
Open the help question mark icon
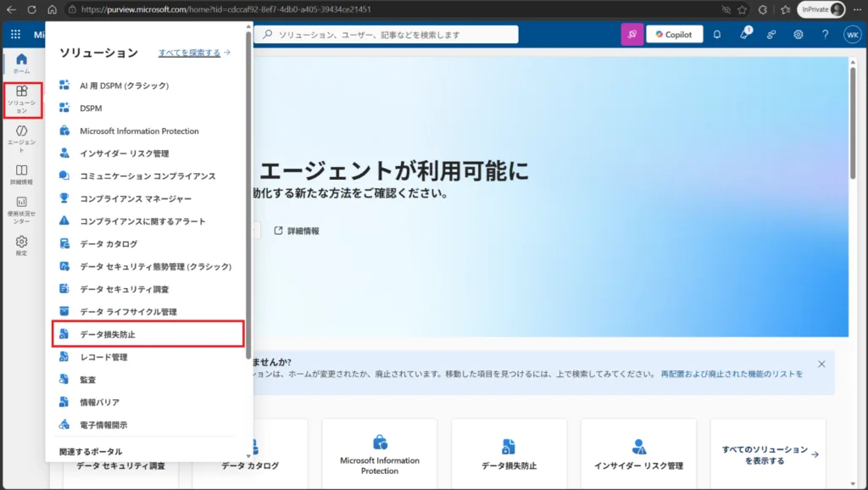pos(825,34)
